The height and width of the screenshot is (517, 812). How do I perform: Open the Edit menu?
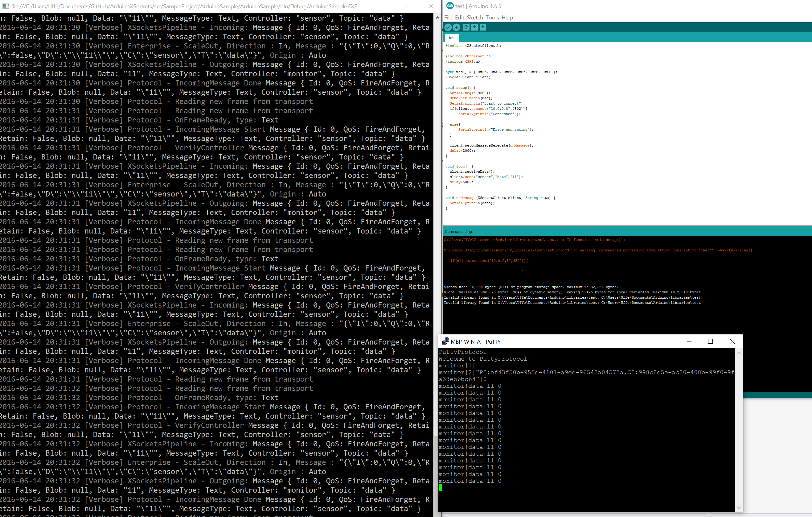(459, 18)
